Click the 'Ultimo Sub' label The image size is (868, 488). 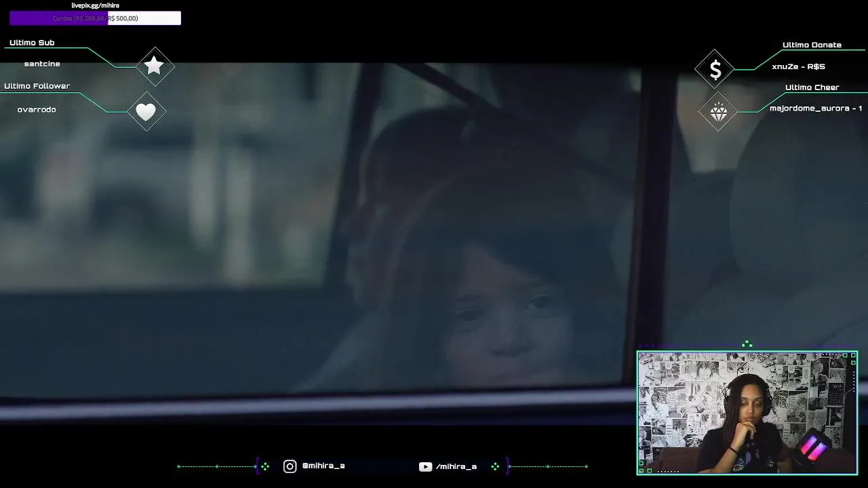32,43
